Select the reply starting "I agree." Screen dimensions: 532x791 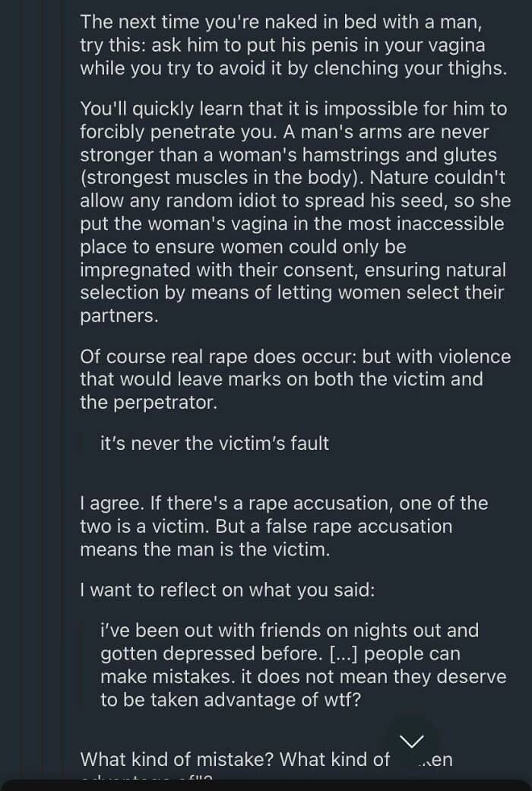[x=283, y=526]
